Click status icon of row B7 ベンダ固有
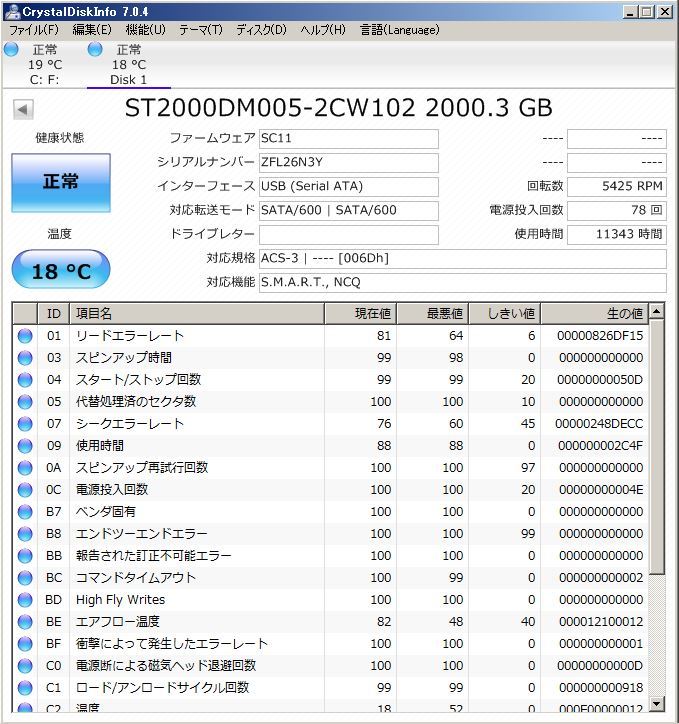679x724 pixels. pos(25,512)
